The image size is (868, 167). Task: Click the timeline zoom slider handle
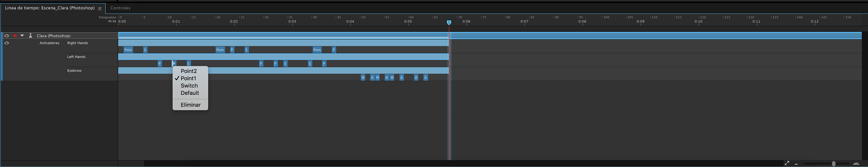834,163
